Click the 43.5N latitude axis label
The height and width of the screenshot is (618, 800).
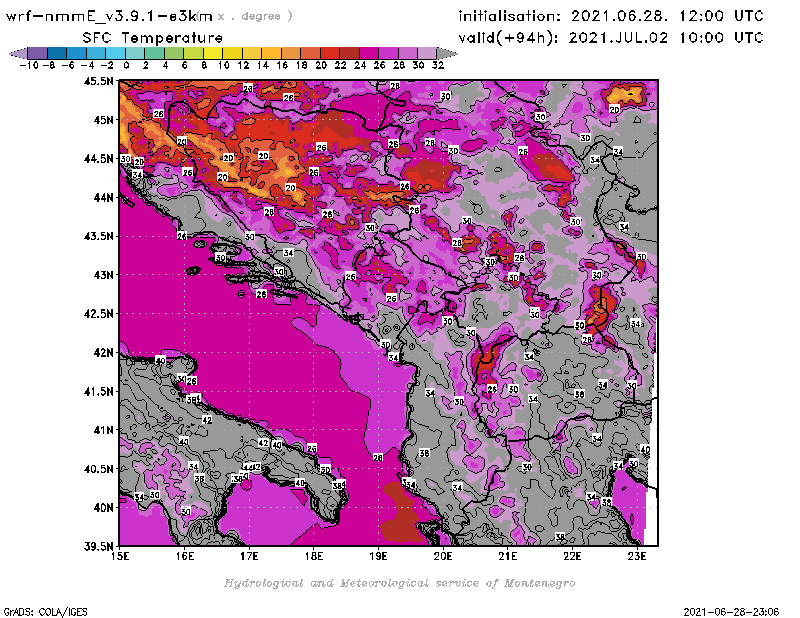pyautogui.click(x=98, y=236)
